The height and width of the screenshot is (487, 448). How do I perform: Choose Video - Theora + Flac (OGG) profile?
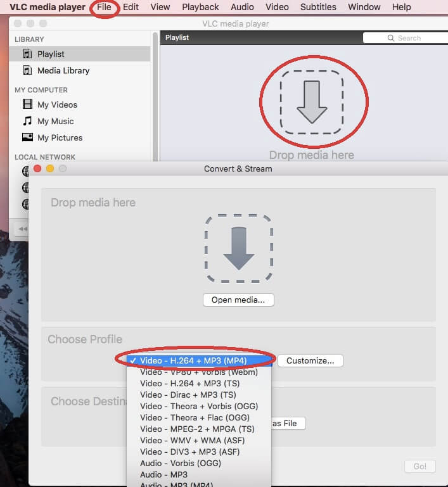click(x=195, y=417)
